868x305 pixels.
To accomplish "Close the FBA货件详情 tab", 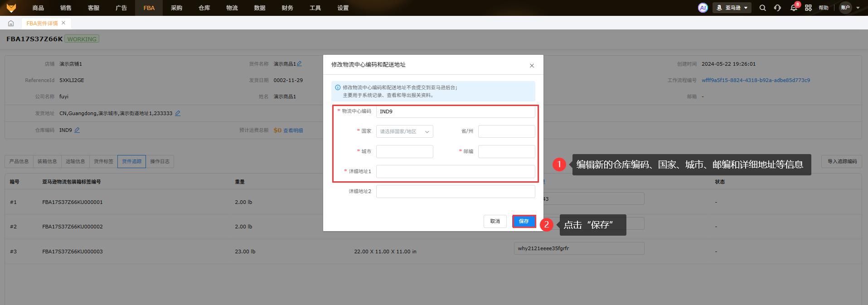I will [63, 23].
